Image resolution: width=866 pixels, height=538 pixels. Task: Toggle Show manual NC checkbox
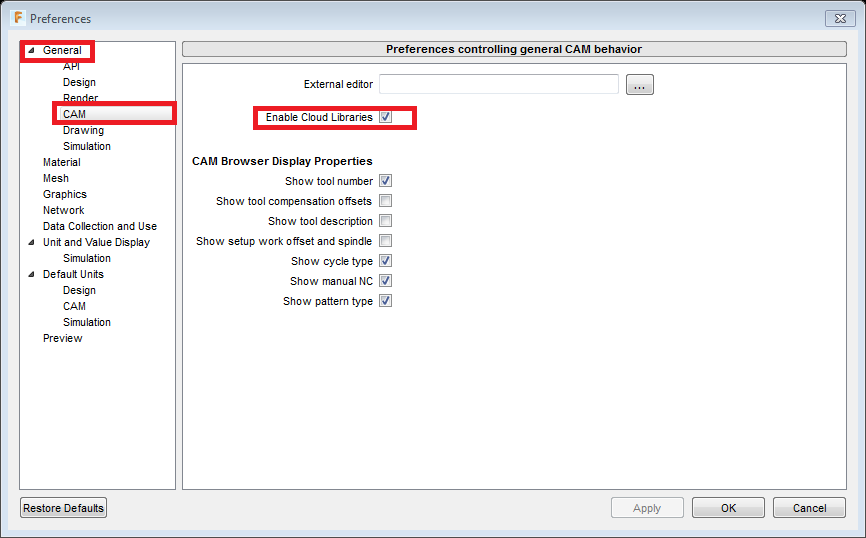(x=386, y=281)
